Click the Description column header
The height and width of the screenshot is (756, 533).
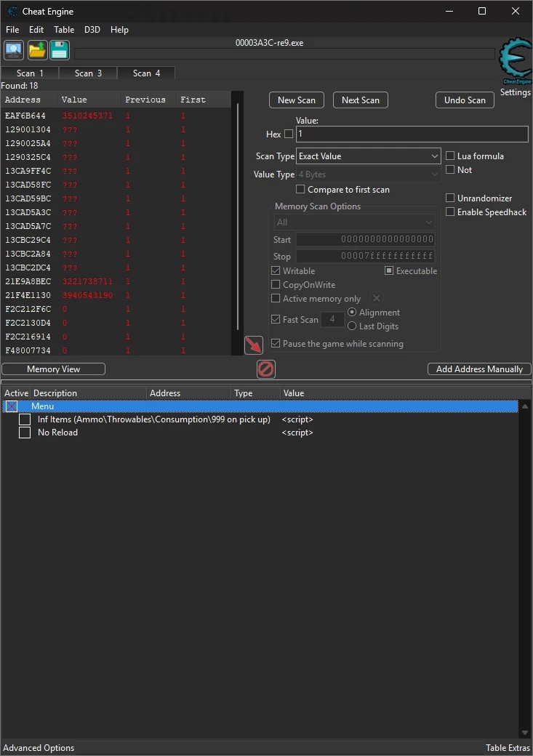point(88,393)
